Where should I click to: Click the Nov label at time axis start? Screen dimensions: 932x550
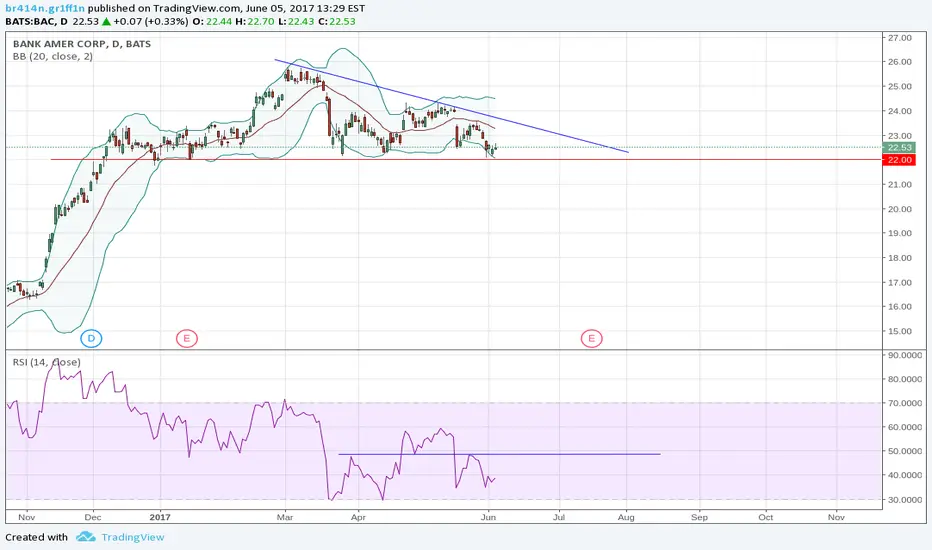pyautogui.click(x=26, y=517)
